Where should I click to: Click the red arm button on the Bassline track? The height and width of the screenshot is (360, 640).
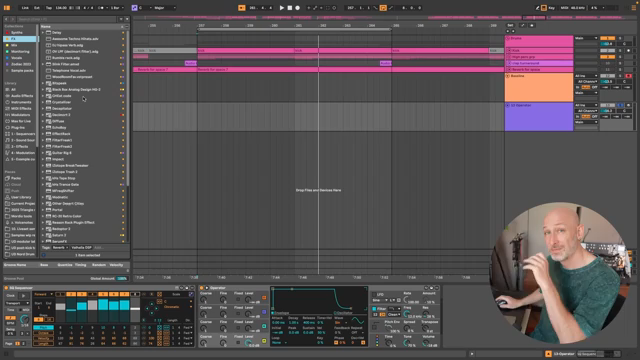point(628,76)
